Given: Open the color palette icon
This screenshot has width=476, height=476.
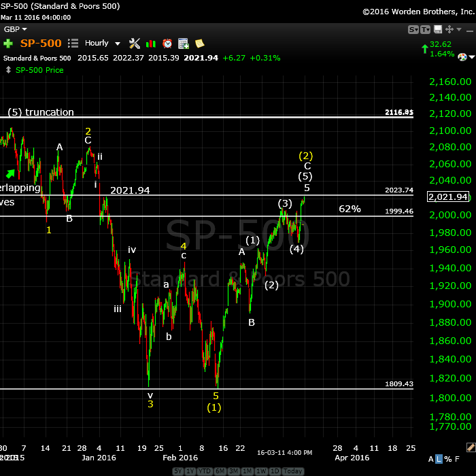Looking at the screenshot, I should pyautogui.click(x=462, y=57).
